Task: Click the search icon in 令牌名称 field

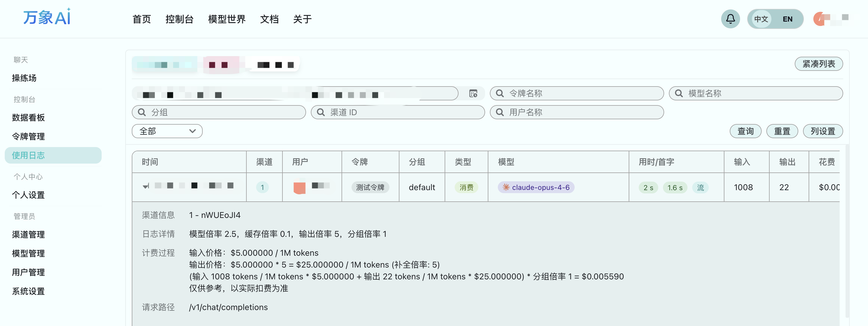Action: (500, 94)
